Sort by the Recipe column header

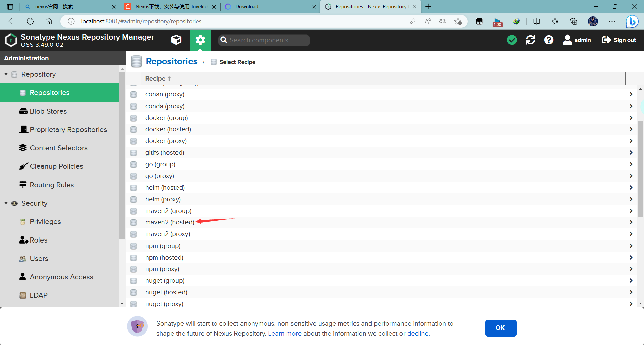pos(155,79)
